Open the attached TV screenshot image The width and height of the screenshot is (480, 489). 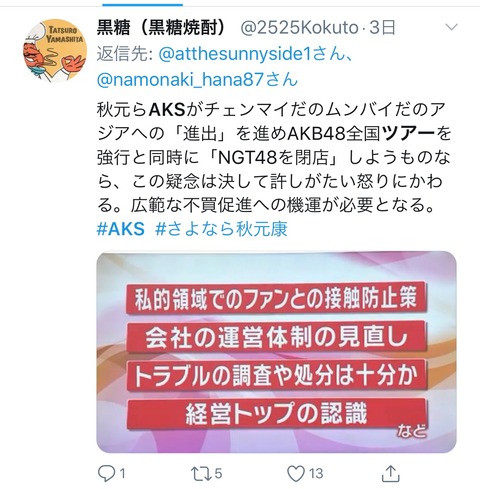(276, 352)
